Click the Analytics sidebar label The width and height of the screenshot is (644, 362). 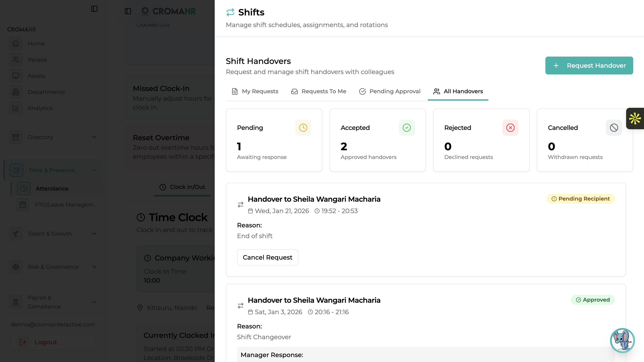[40, 108]
